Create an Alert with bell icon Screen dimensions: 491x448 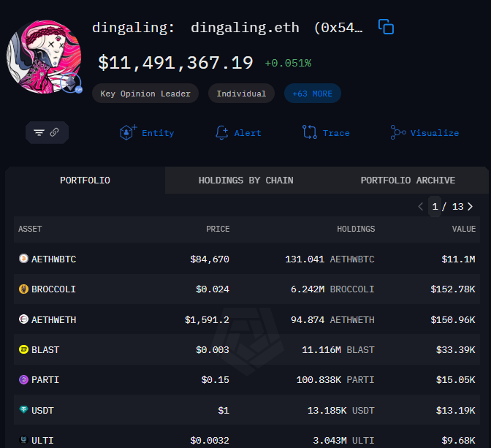coord(221,132)
